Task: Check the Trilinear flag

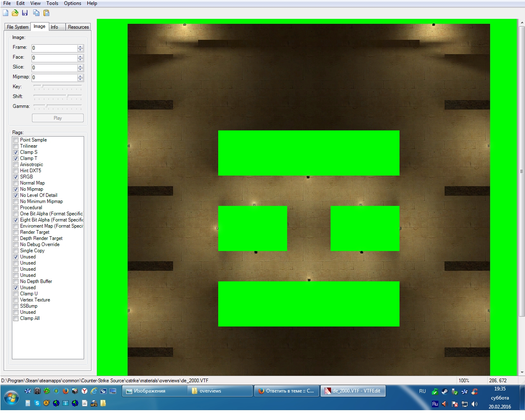Action: (x=16, y=146)
